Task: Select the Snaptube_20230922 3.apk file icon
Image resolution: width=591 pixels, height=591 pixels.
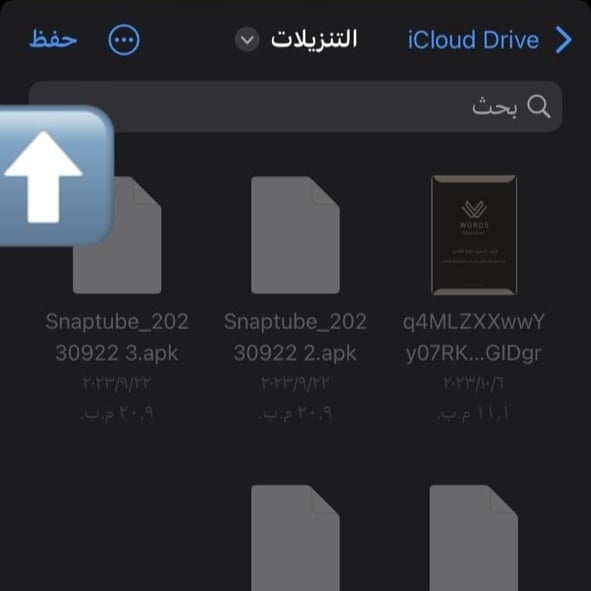Action: (117, 235)
